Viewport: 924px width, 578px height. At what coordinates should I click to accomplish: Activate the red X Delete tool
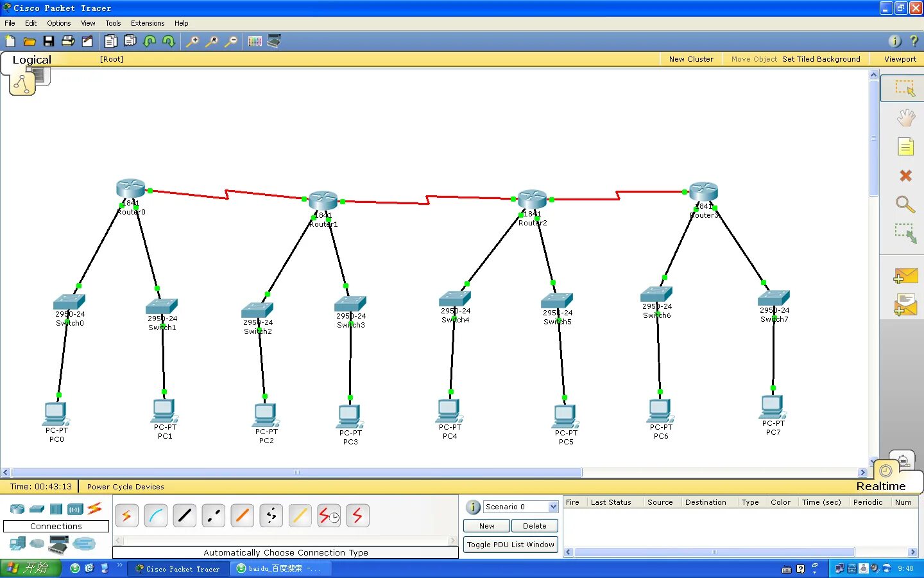(x=905, y=175)
